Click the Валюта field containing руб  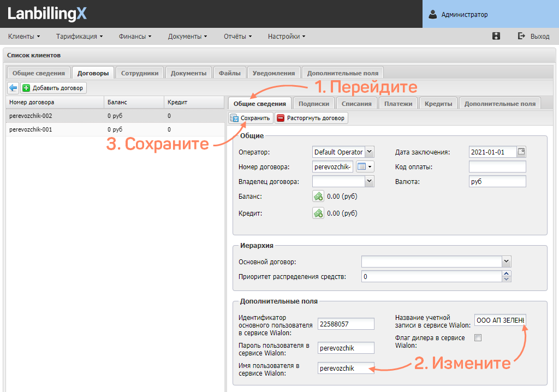point(497,181)
